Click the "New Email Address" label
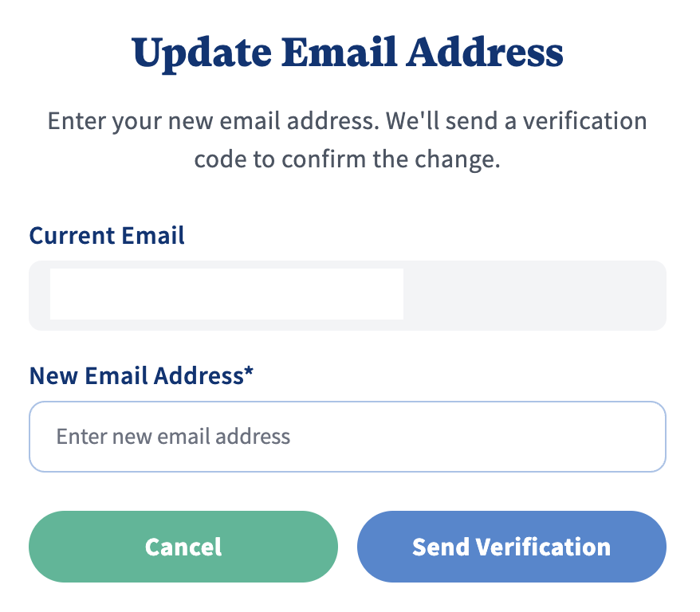 (x=136, y=375)
